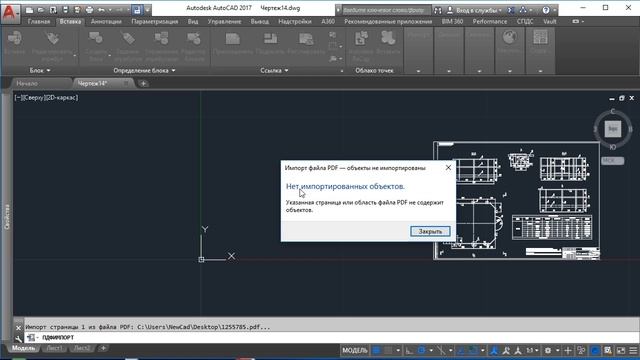Screen dimensions: 640x360
Task: Expand the 'Определение блока' ribbon panel
Action: click(144, 70)
